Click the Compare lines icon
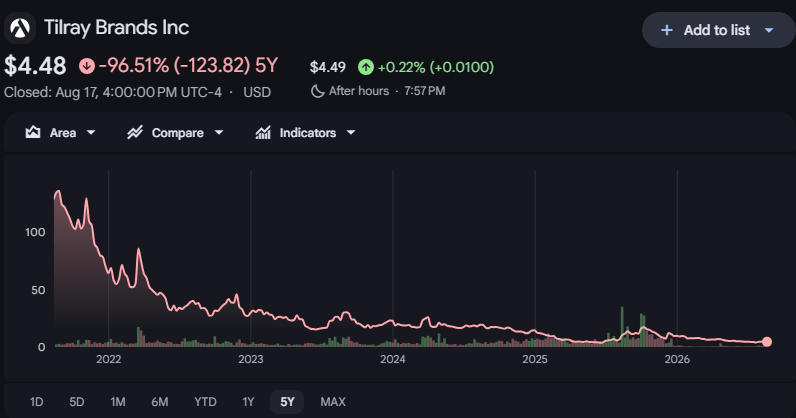The image size is (796, 418). pyautogui.click(x=135, y=133)
